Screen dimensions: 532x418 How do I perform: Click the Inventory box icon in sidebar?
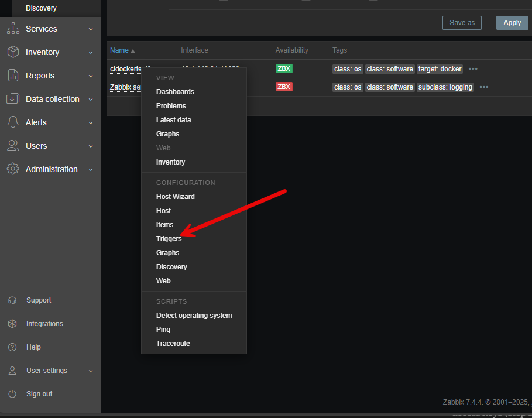point(13,52)
